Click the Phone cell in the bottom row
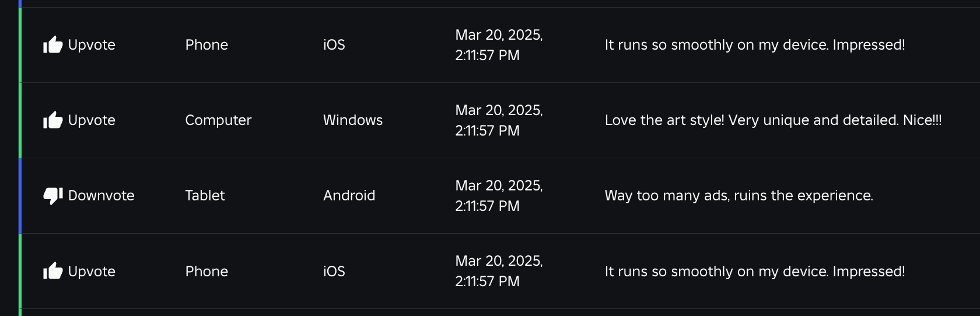 (206, 272)
